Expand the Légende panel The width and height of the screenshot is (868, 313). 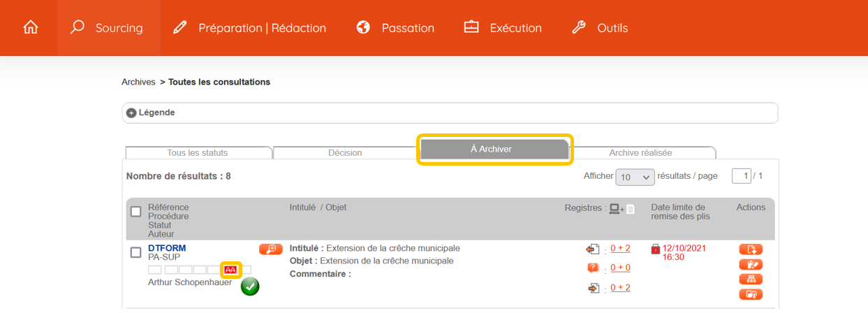pos(131,112)
